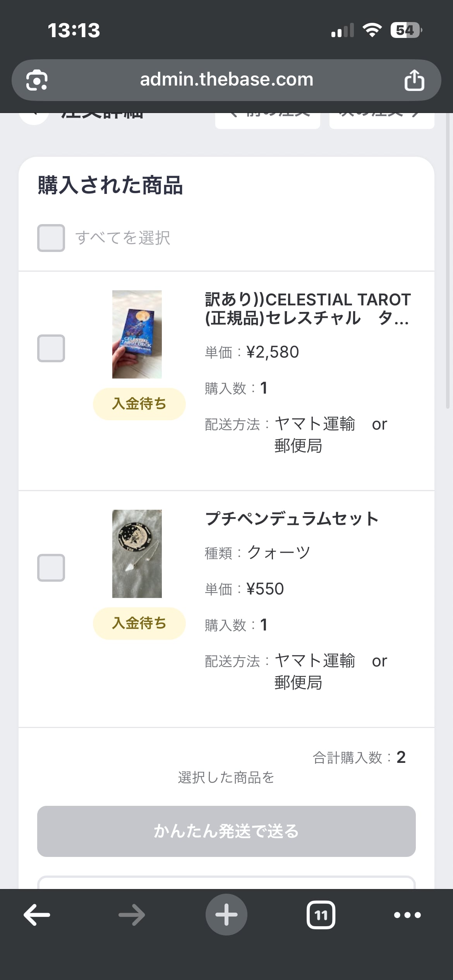Image resolution: width=453 pixels, height=980 pixels.
Task: Select the CELESTIAL TAROT item checkbox
Action: 51,348
